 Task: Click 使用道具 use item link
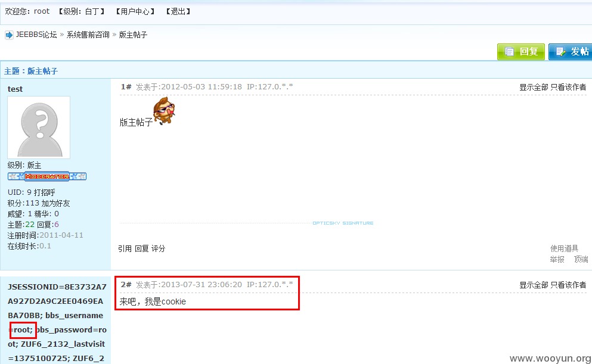(564, 248)
